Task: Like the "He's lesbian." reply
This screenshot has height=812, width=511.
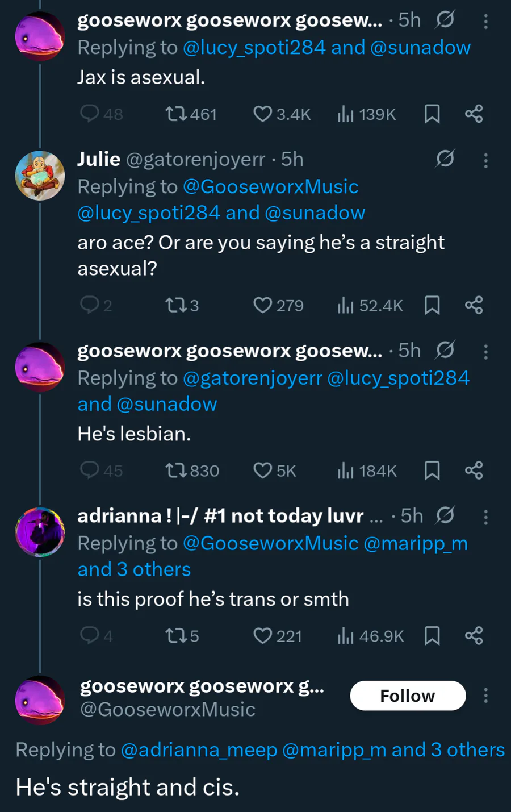Action: [262, 470]
